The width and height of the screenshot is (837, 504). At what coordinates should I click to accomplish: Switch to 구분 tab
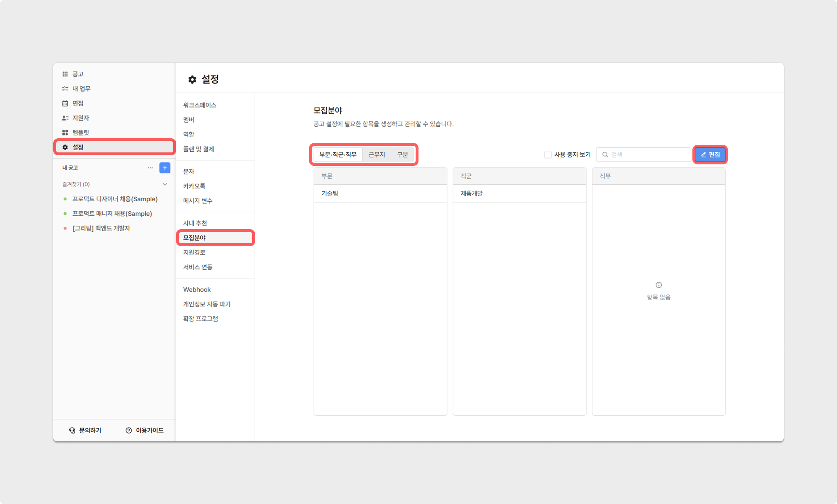pos(402,155)
